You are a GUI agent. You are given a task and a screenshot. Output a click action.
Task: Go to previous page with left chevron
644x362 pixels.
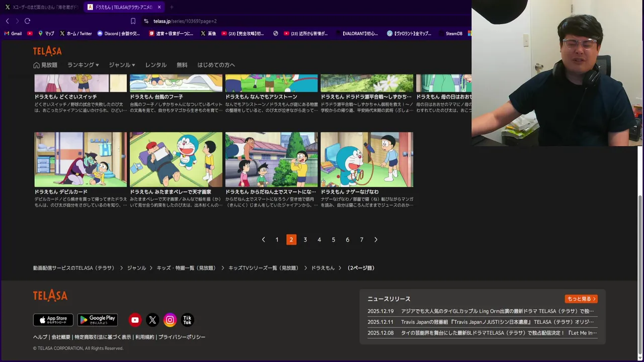[263, 240]
